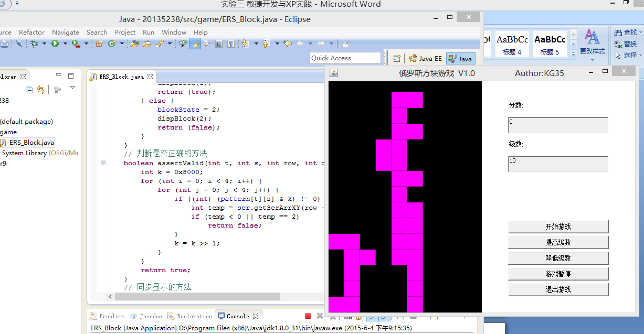Click the Remove Launch gray X in Console
This screenshot has height=334, width=644.
tap(319, 316)
